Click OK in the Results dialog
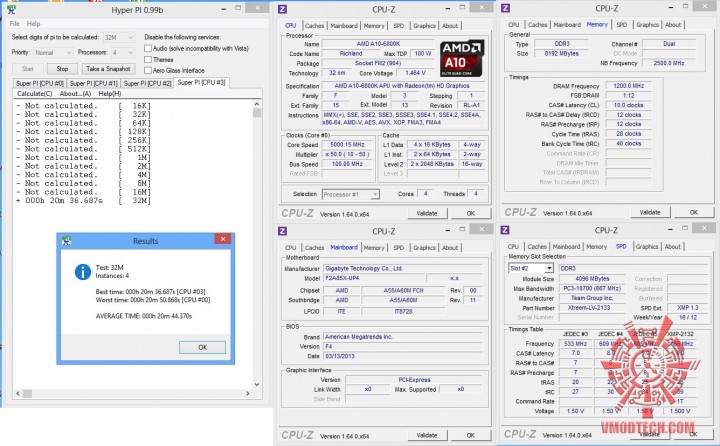 point(202,347)
